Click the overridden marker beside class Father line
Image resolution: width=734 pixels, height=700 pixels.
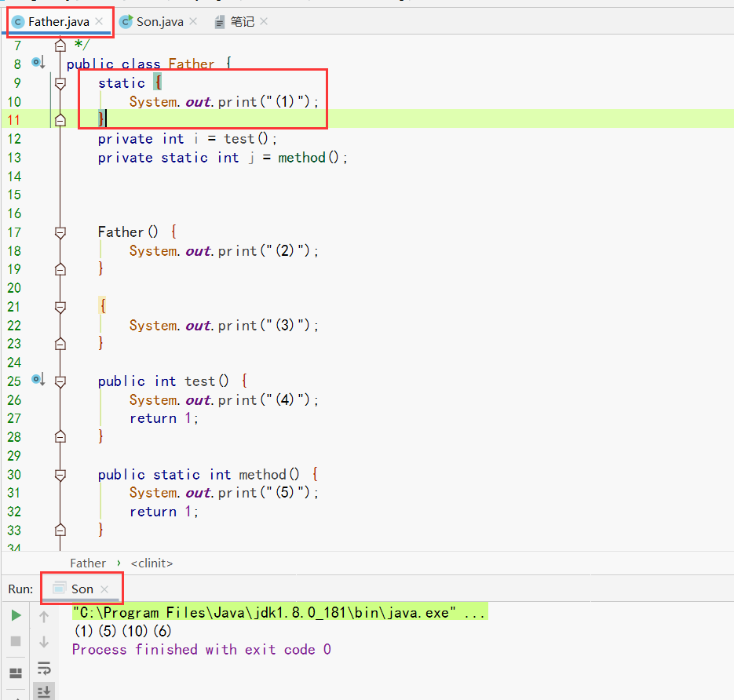click(38, 63)
